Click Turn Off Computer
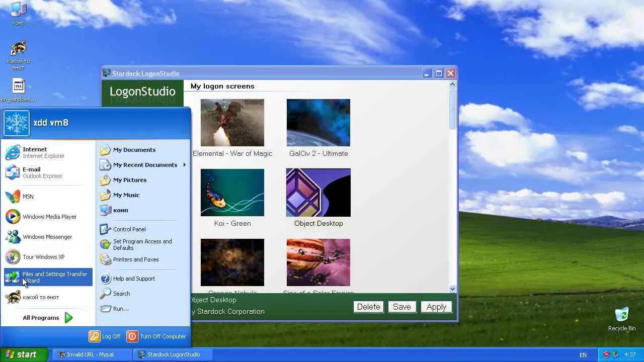The height and width of the screenshot is (362, 644). coord(156,336)
